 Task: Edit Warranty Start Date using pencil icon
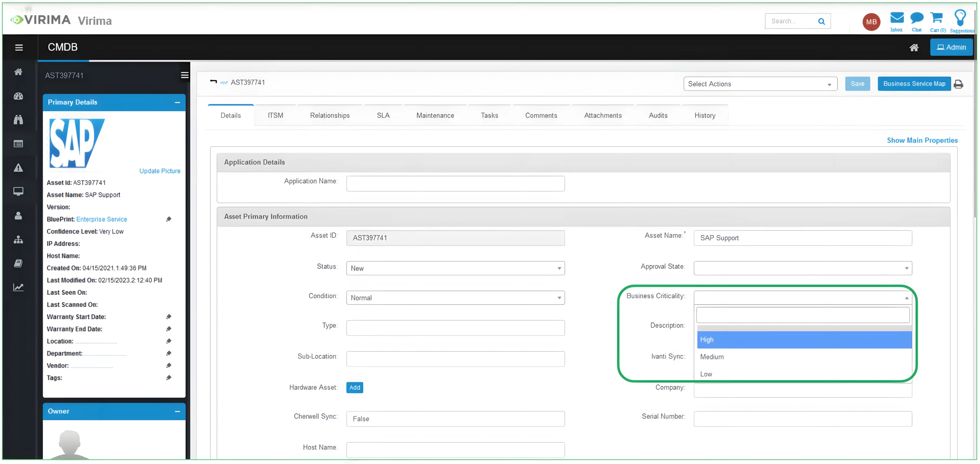tap(169, 316)
